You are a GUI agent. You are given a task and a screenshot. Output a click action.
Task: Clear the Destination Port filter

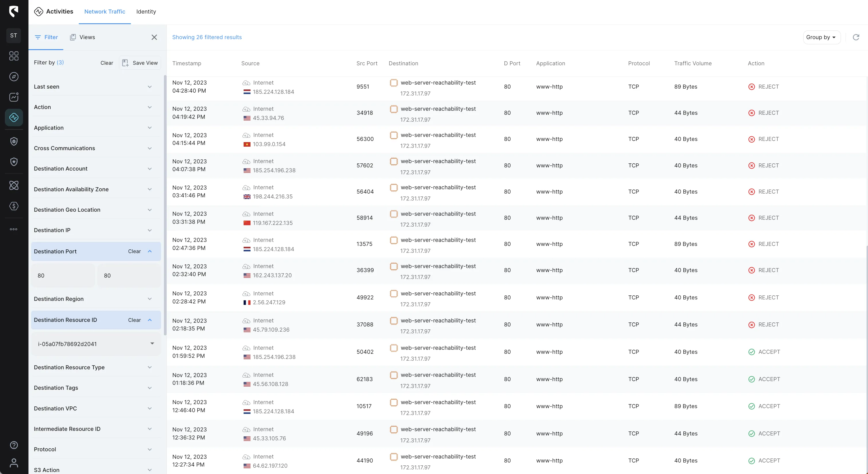click(134, 251)
